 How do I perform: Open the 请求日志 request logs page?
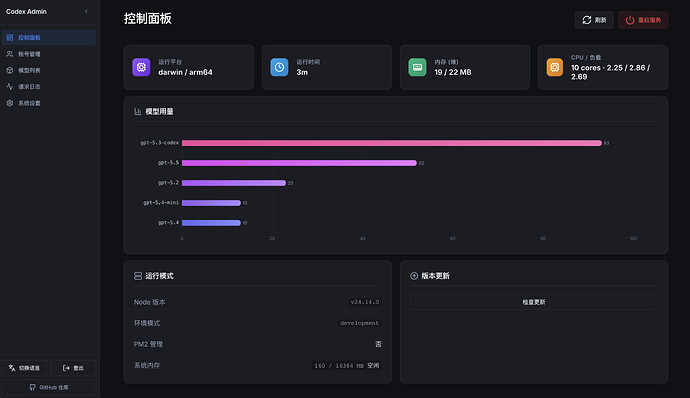48,87
